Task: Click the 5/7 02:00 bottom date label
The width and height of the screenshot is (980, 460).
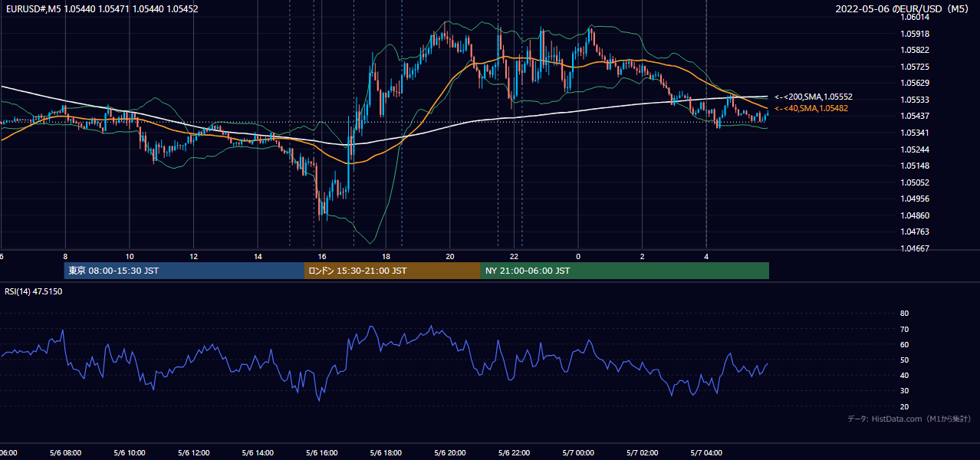Action: (643, 453)
